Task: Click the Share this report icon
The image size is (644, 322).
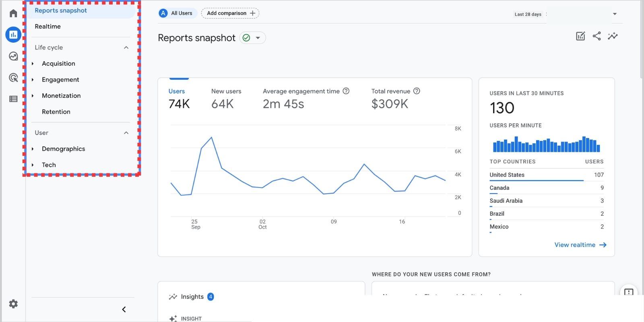Action: [x=597, y=36]
